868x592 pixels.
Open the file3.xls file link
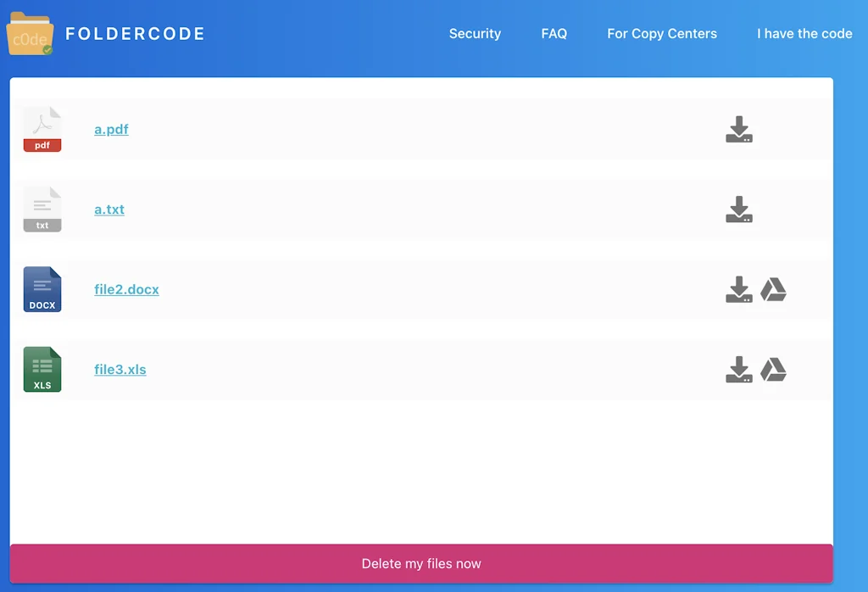click(120, 369)
